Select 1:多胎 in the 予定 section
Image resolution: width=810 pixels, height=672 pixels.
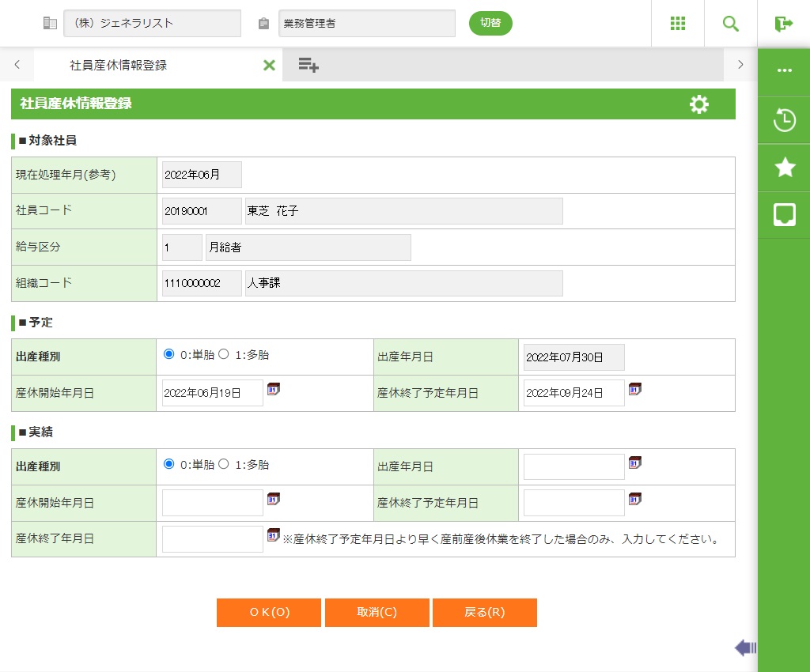(x=224, y=355)
